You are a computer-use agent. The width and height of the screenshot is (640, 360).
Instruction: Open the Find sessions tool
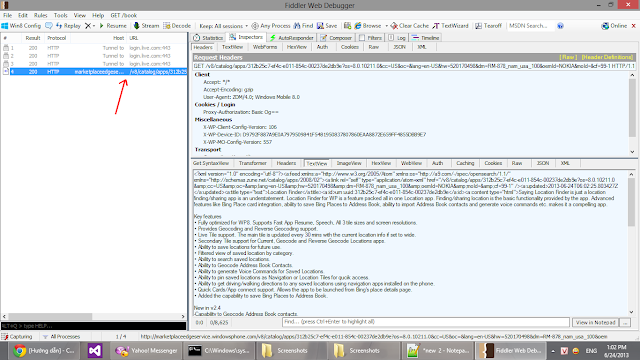(x=303, y=26)
